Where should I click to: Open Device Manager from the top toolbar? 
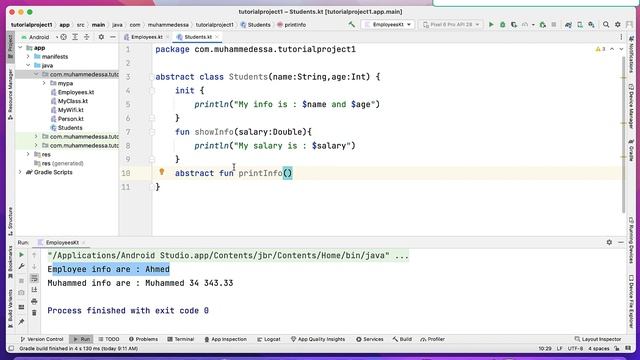tap(580, 24)
